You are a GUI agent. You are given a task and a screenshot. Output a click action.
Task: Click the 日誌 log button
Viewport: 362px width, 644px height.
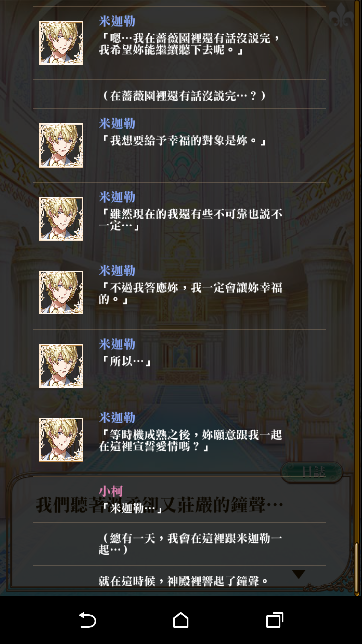(312, 472)
